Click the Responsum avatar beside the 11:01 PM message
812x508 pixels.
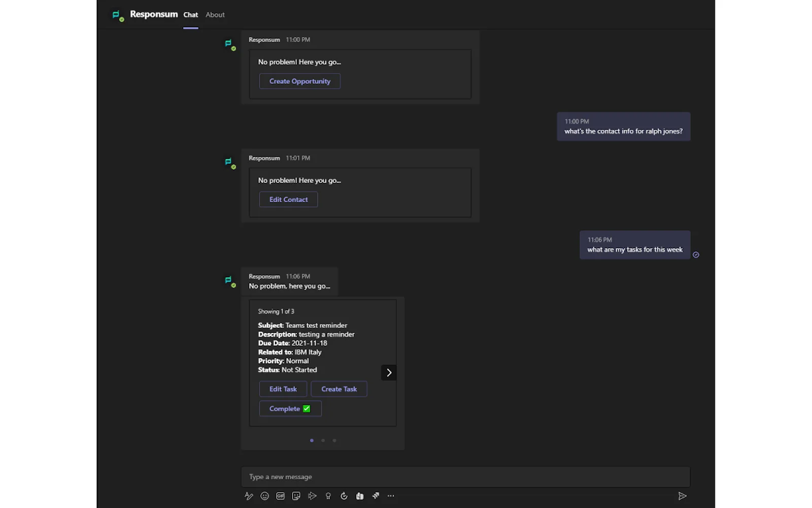pos(230,164)
